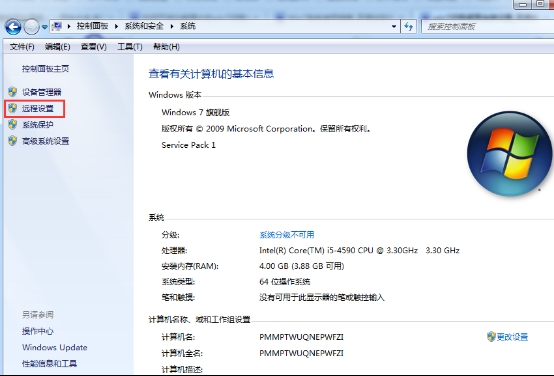Screen dimensions: 554x376
Task: Click the Service Pack 1 text
Action: (188, 145)
